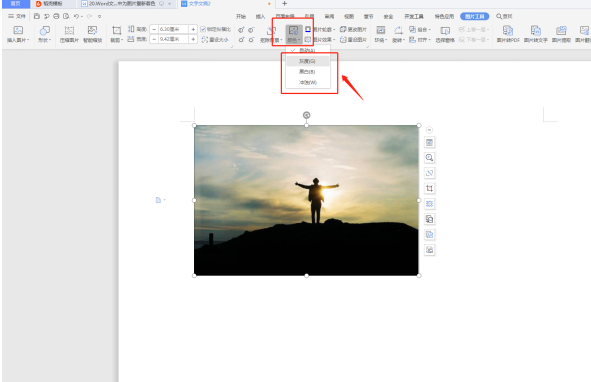Select Black and White color option
591x382 pixels.
click(x=308, y=72)
